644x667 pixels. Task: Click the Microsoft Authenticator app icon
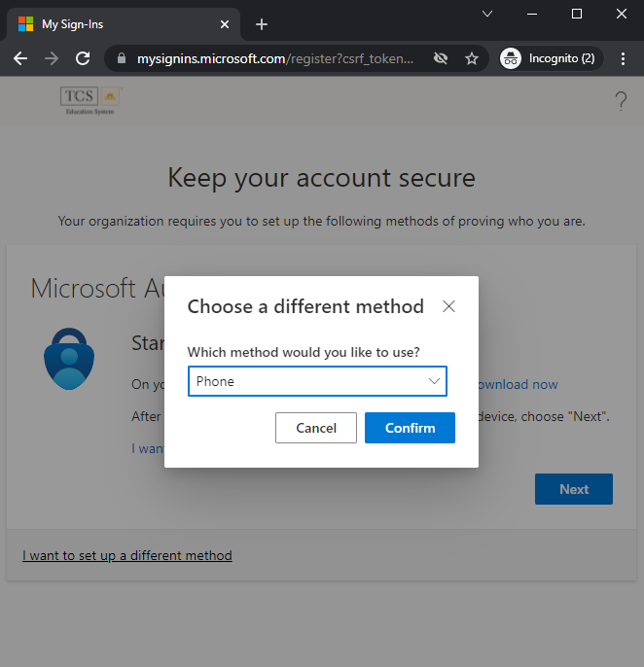[x=69, y=359]
